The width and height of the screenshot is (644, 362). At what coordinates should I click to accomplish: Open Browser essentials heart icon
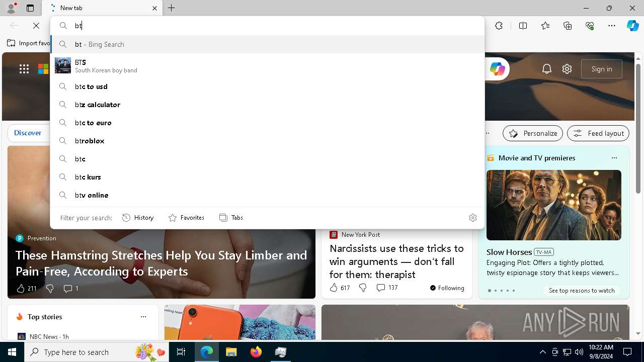pos(590,26)
